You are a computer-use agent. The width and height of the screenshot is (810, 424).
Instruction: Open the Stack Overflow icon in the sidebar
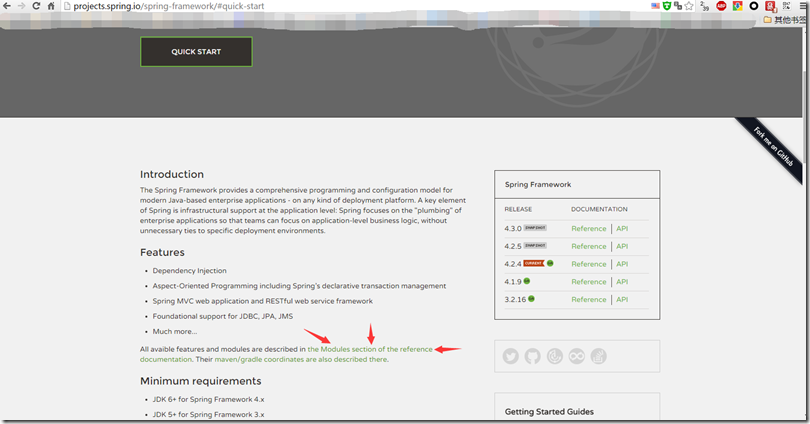tap(599, 356)
